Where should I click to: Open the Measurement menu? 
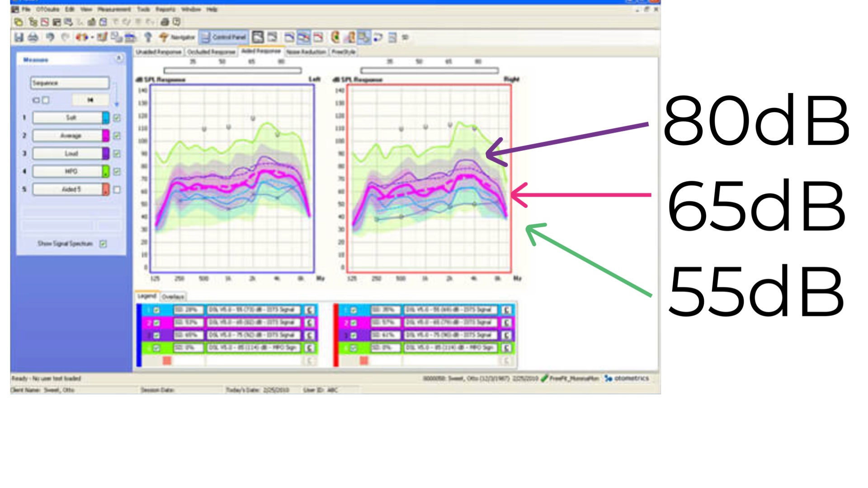point(114,9)
